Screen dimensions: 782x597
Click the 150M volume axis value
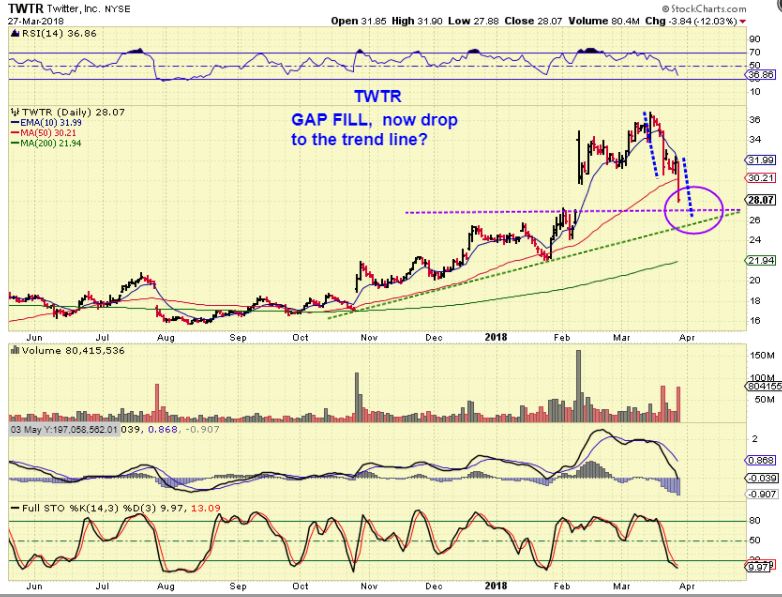(762, 356)
